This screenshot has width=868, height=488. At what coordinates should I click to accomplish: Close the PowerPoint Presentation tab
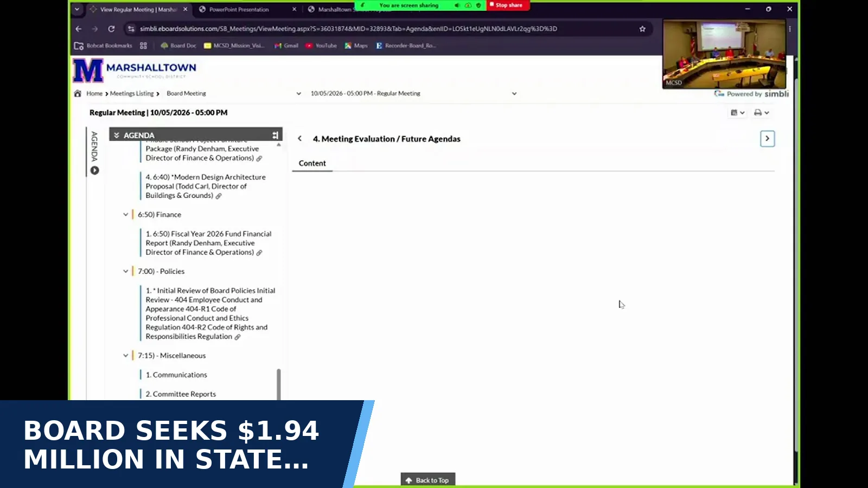pos(295,9)
